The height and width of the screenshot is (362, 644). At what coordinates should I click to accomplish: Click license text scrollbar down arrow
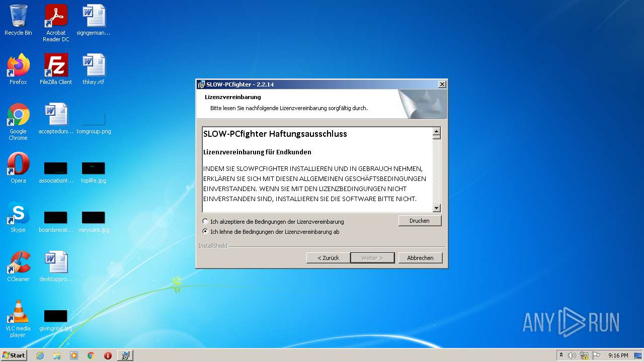[x=437, y=208]
